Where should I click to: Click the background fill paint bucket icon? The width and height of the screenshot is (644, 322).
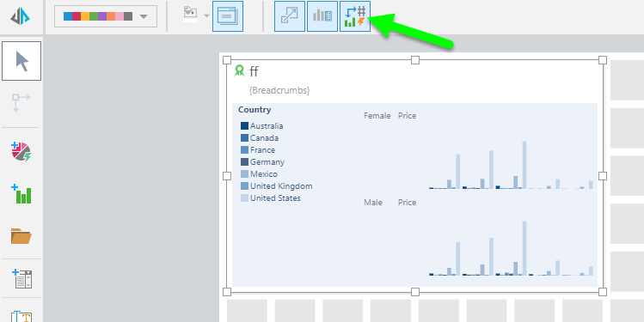coord(190,15)
